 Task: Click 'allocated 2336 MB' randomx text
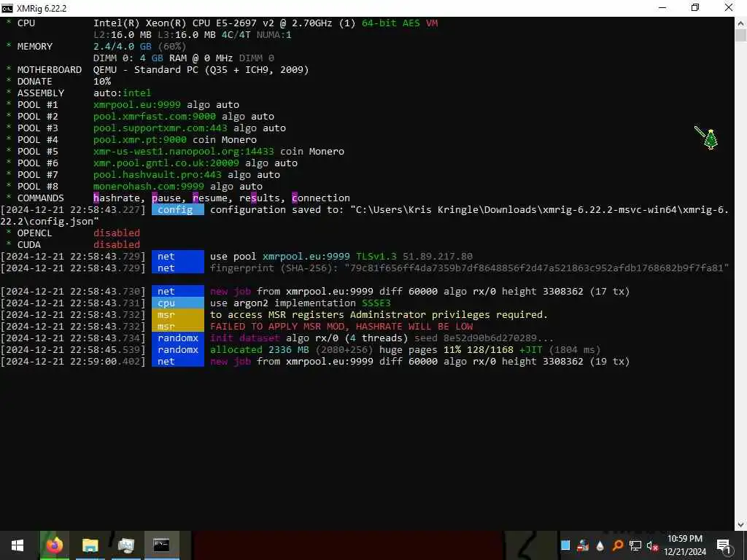coord(259,349)
